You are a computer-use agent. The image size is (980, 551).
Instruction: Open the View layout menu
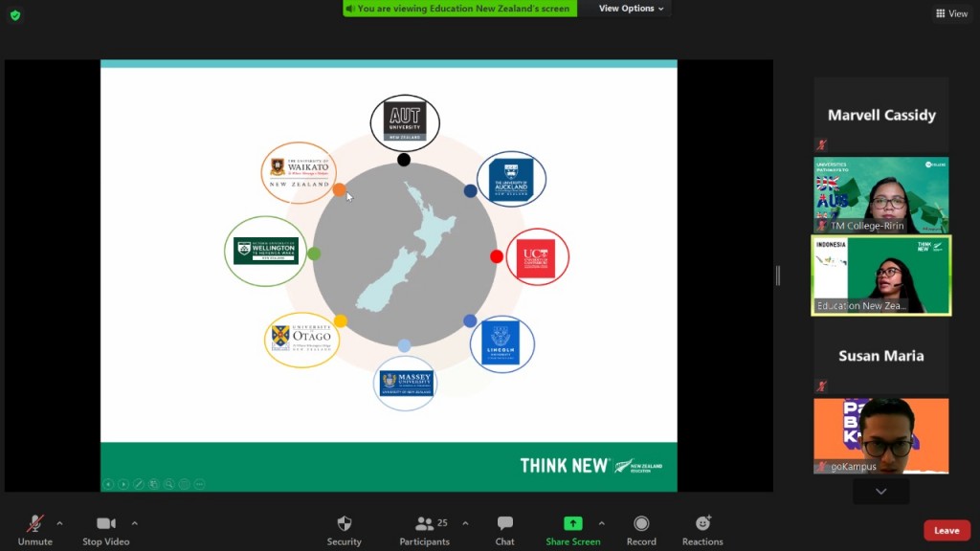coord(951,13)
